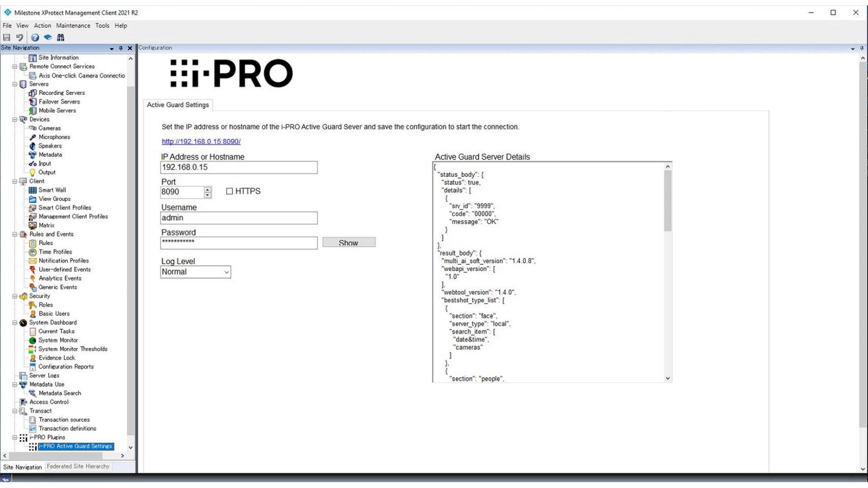This screenshot has width=868, height=488.
Task: Click the Recording Servers icon
Action: tap(33, 92)
